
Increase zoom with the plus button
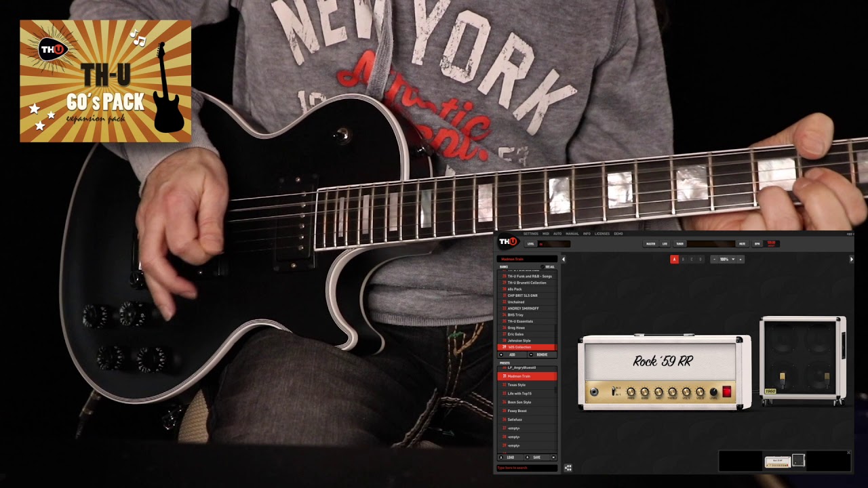tap(741, 259)
